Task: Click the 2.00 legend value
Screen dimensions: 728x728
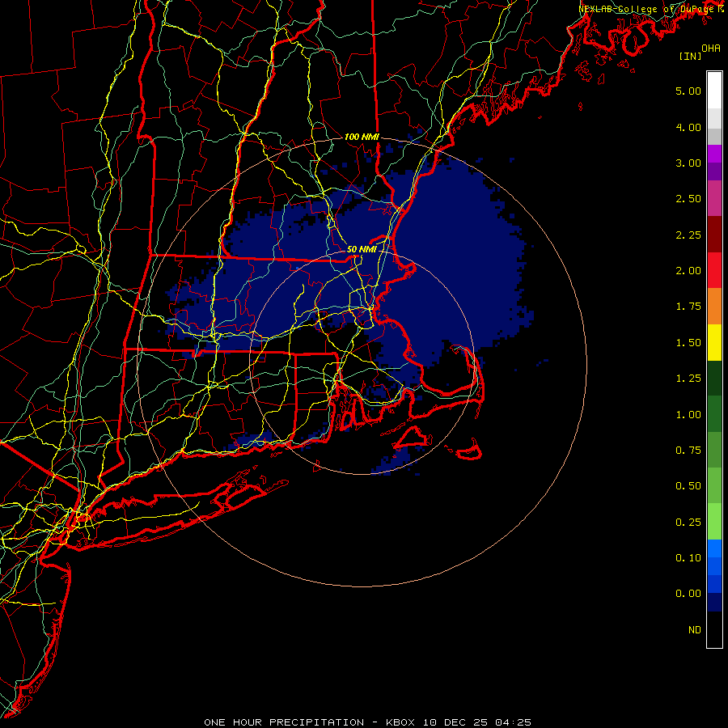Action: point(688,271)
